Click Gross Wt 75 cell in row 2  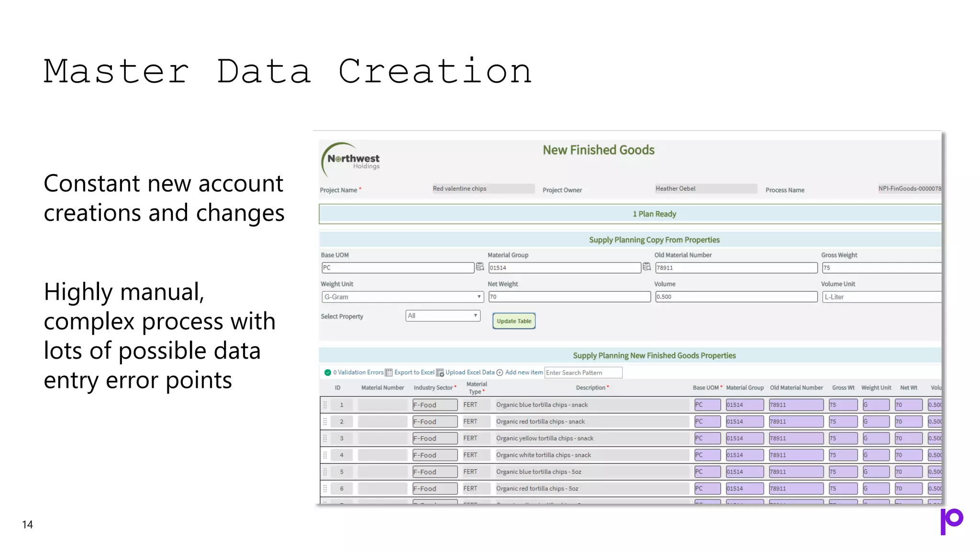pos(843,422)
